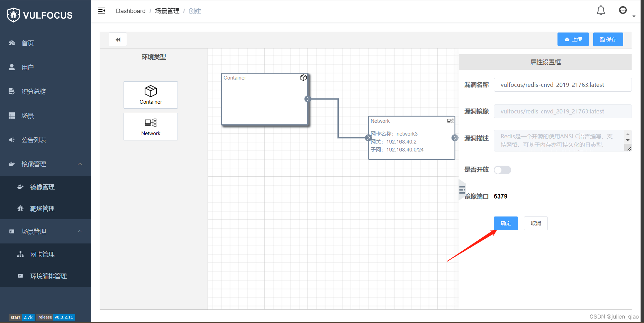This screenshot has width=644, height=323.
Task: Open the 环境编排管理 submenu item
Action: coord(45,276)
